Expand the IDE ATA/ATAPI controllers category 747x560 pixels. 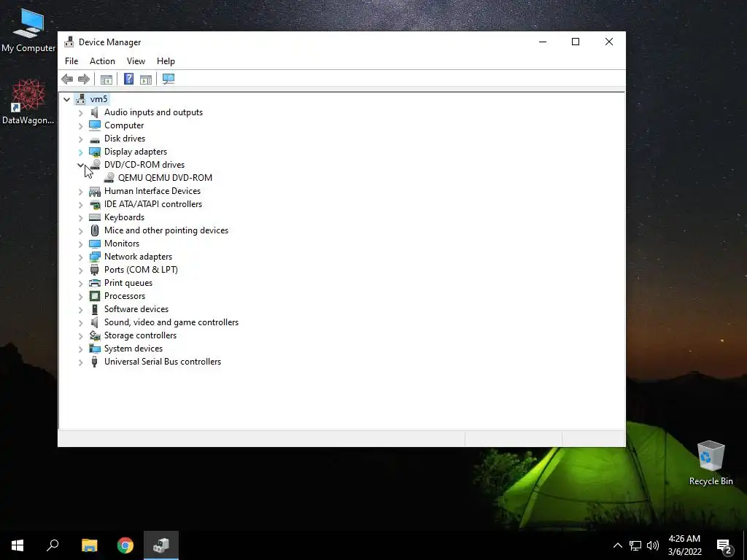tap(80, 204)
